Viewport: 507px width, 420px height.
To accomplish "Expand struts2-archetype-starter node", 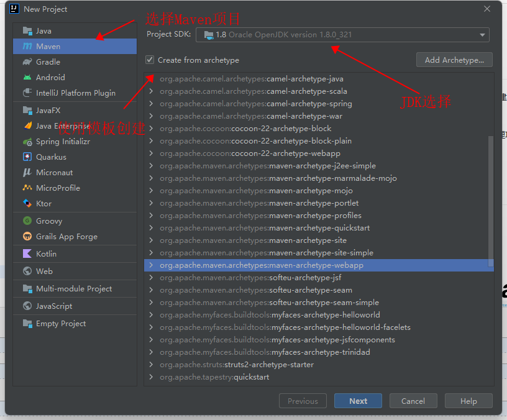I will (x=151, y=364).
